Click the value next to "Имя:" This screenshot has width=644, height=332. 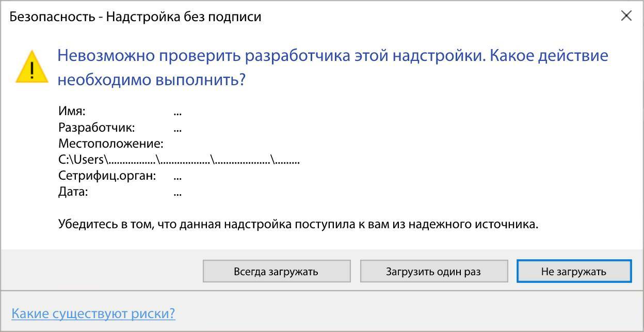[x=178, y=112]
